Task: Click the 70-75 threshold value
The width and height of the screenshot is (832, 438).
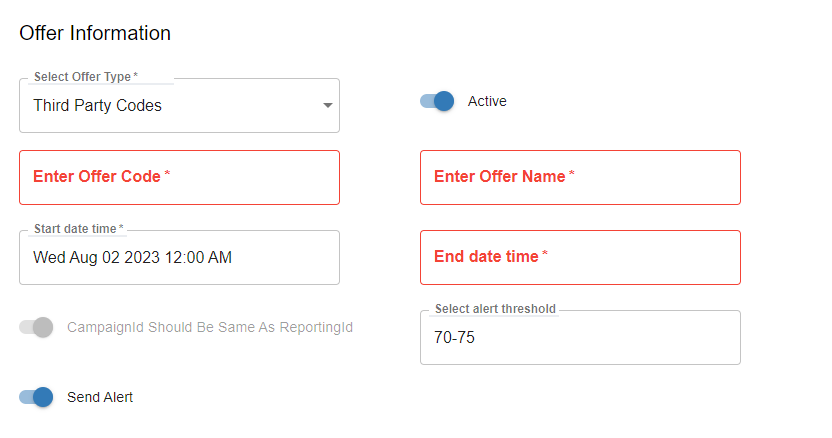Action: pyautogui.click(x=454, y=338)
